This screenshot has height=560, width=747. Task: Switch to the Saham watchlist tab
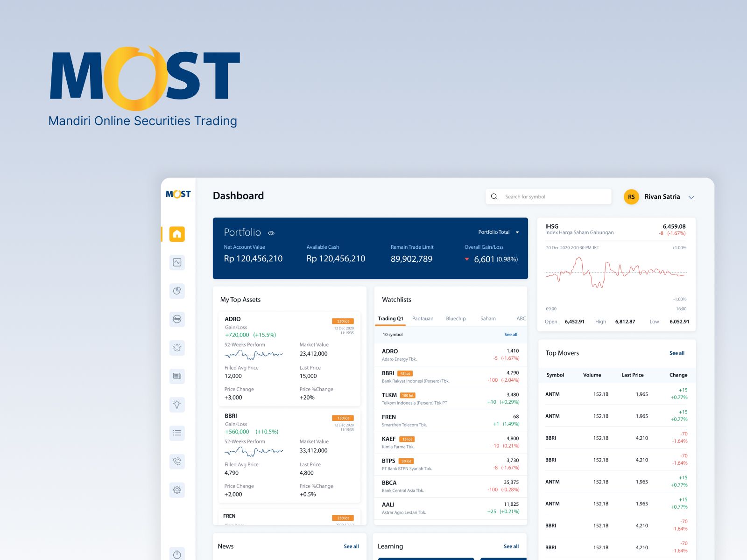488,319
